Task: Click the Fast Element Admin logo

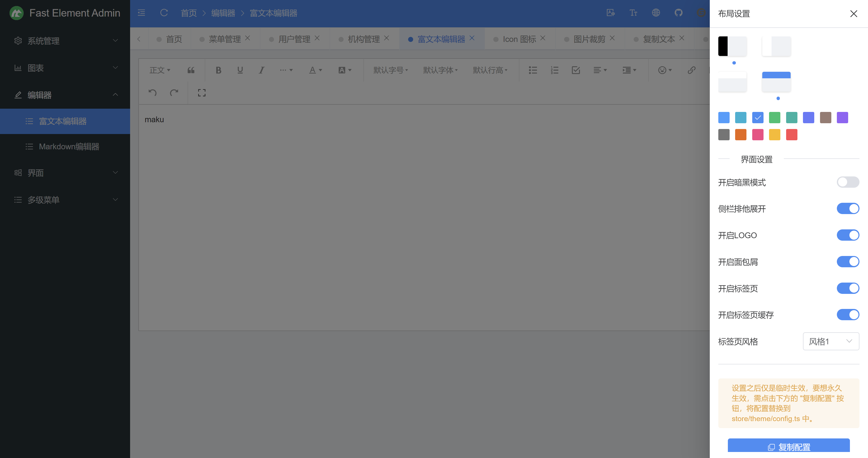Action: click(x=17, y=13)
